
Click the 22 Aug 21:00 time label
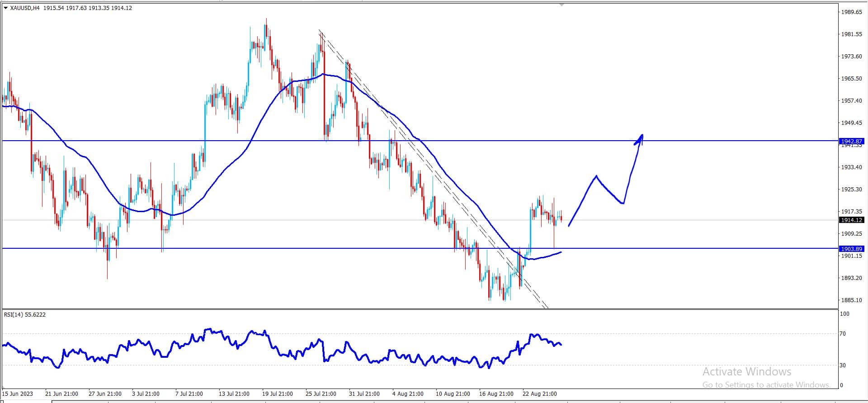(540, 394)
